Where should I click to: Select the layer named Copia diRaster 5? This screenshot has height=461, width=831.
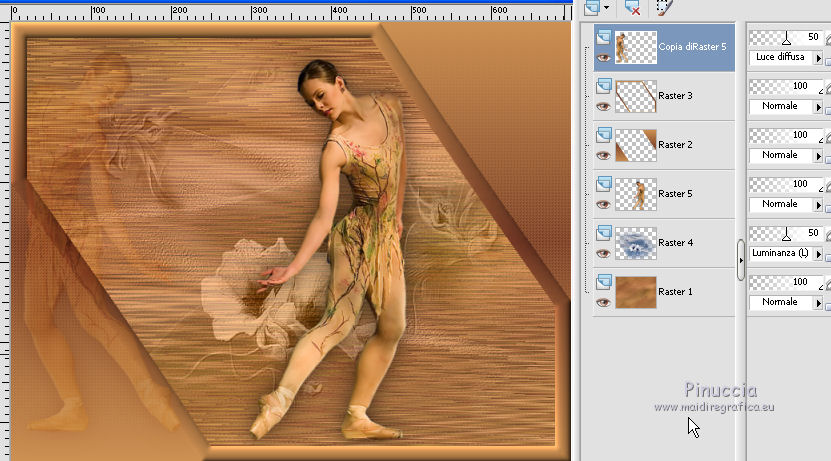pyautogui.click(x=692, y=47)
